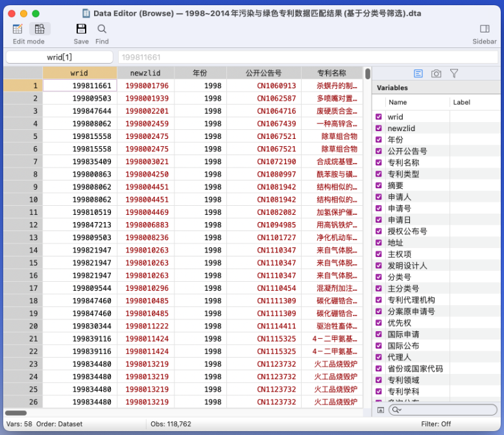The image size is (504, 435).
Task: Select row number 5 header
Action: click(23, 136)
